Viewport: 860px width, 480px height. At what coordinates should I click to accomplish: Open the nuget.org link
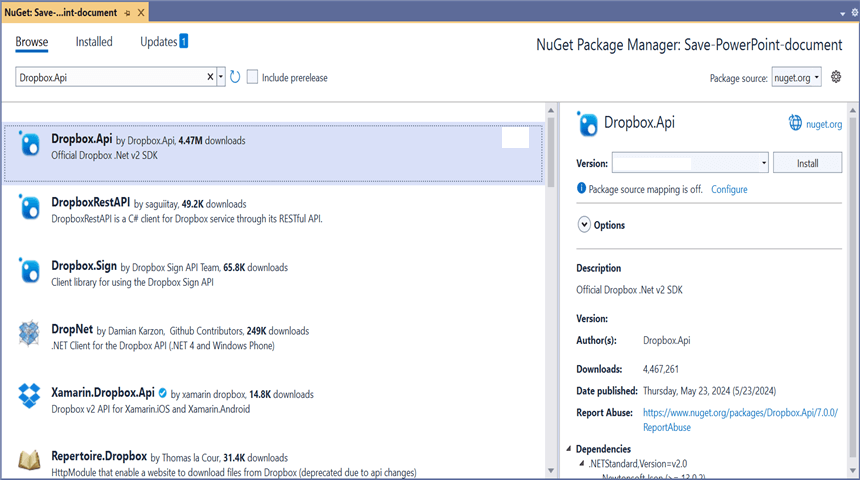point(824,124)
